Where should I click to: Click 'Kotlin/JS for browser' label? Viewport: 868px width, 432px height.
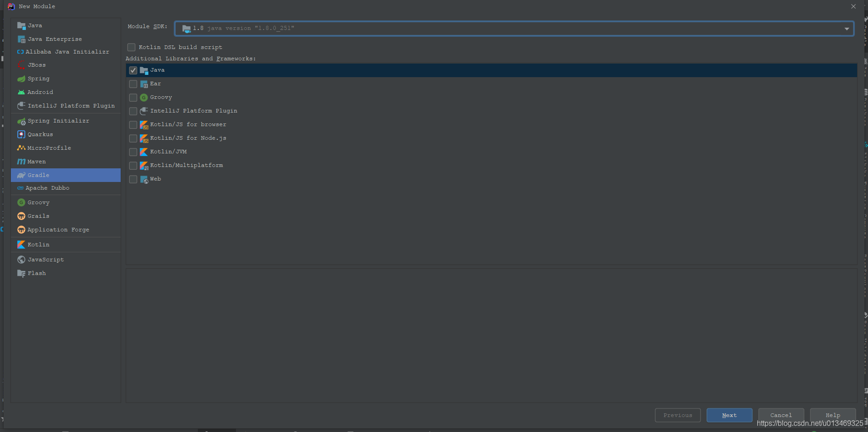pyautogui.click(x=188, y=124)
